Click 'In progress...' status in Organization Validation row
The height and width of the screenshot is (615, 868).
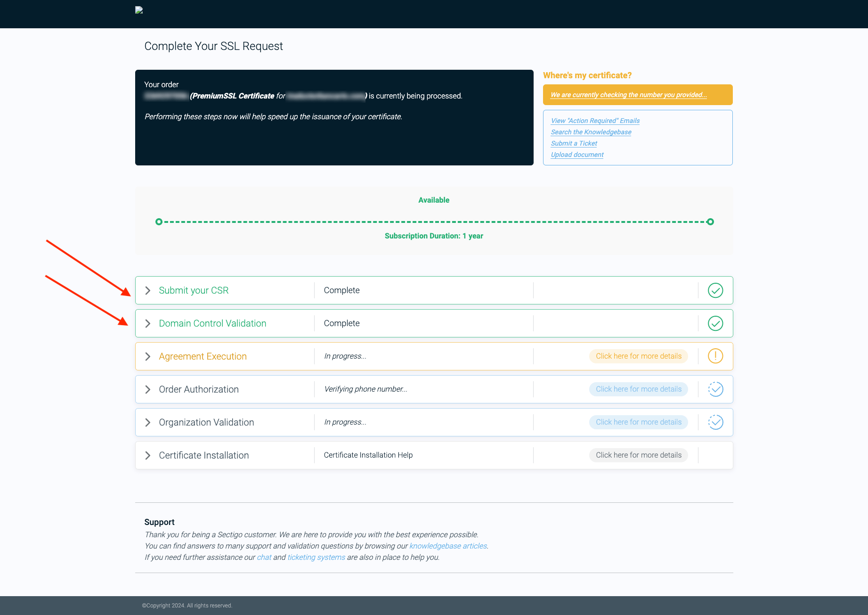point(345,422)
